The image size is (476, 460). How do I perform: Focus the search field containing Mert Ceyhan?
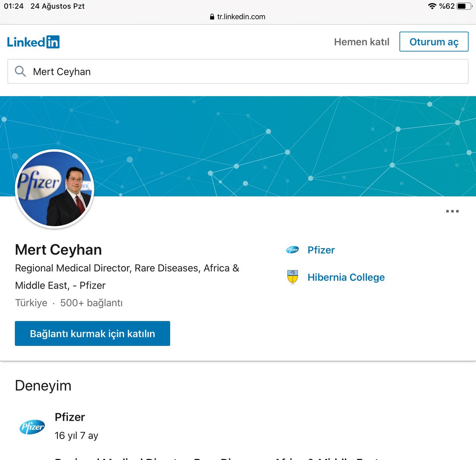(238, 71)
